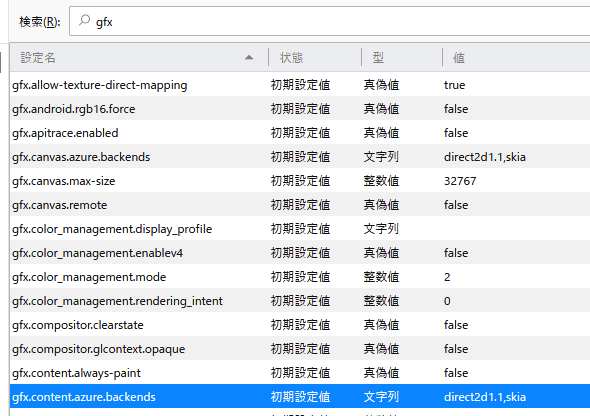Click the 検索(R): label
Viewport: 590px width, 416px height.
point(40,22)
